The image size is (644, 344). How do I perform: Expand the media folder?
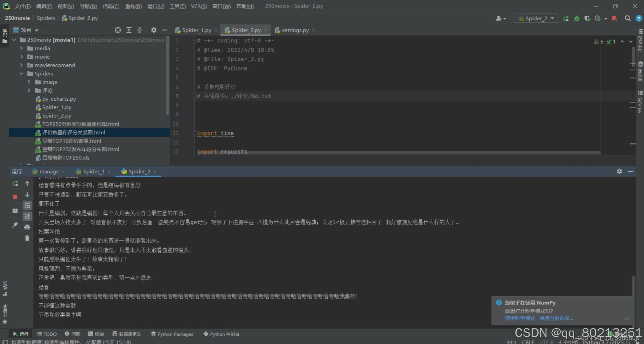click(x=22, y=48)
